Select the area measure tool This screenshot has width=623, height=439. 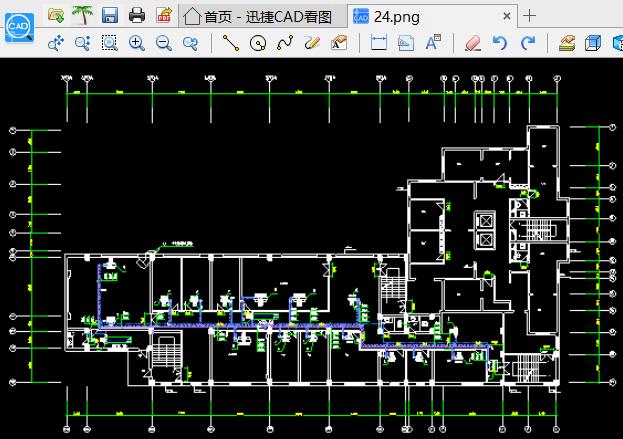coord(406,43)
